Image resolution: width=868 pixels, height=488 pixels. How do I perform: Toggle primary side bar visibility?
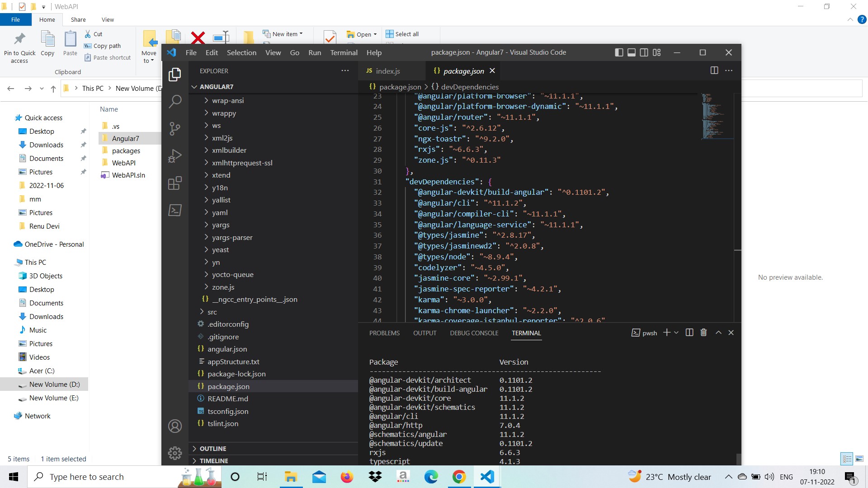619,52
